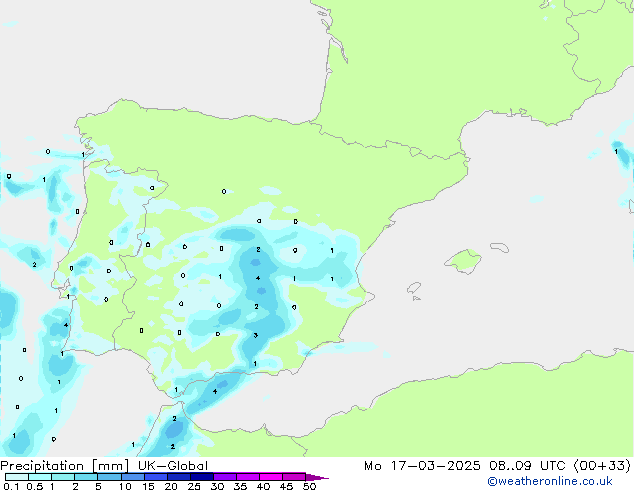Click the 30–35 mm purple legend swatch
The width and height of the screenshot is (634, 490).
click(x=224, y=477)
